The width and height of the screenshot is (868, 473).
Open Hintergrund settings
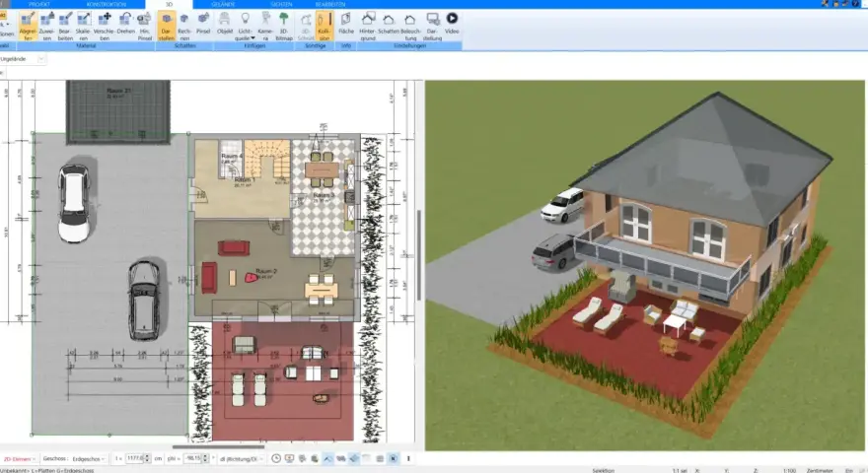pyautogui.click(x=368, y=26)
